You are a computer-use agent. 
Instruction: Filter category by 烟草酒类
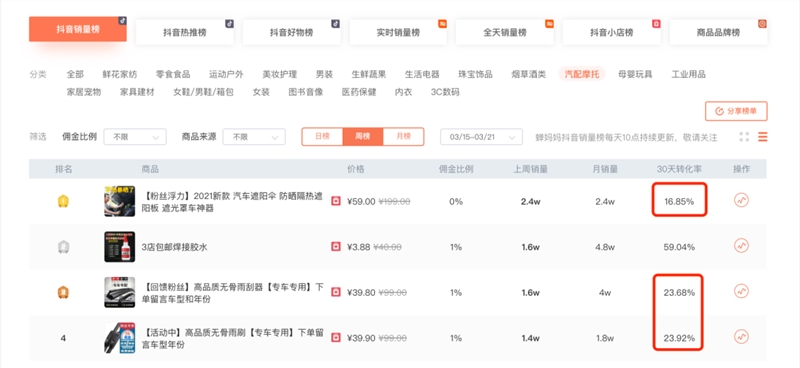529,75
